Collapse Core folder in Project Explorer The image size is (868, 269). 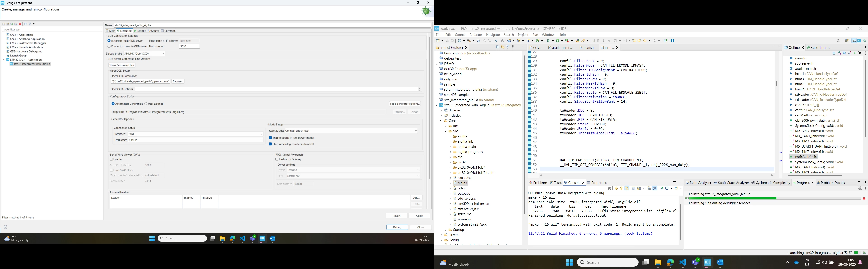(441, 121)
